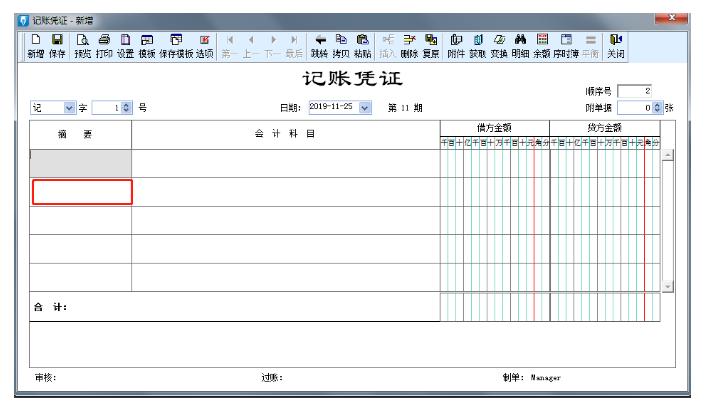Click the 附单据 attachment count field

tap(635, 108)
